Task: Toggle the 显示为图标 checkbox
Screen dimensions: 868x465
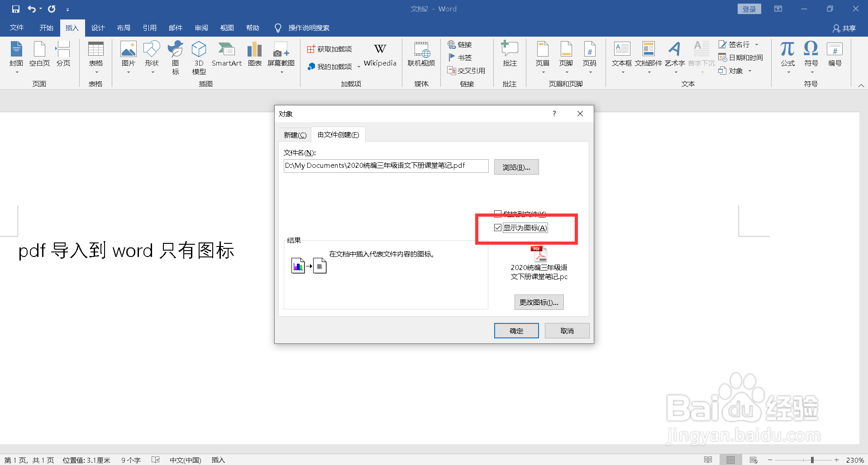Action: point(498,228)
